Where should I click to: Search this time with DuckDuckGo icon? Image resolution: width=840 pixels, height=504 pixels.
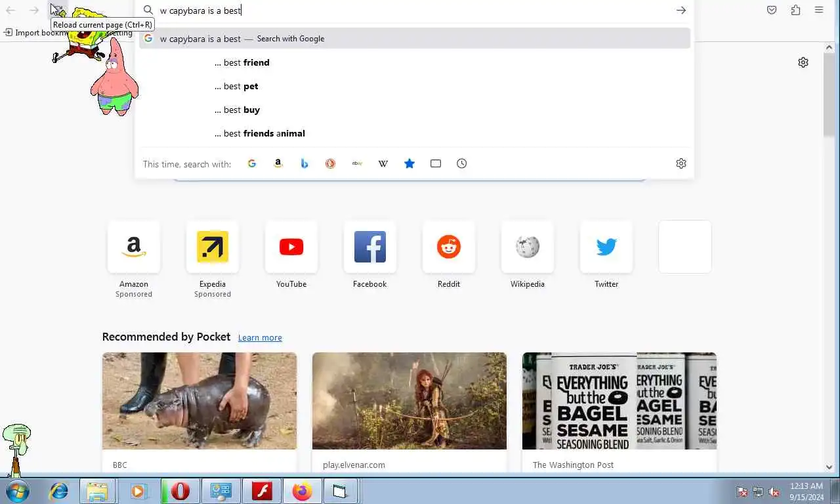pos(331,163)
